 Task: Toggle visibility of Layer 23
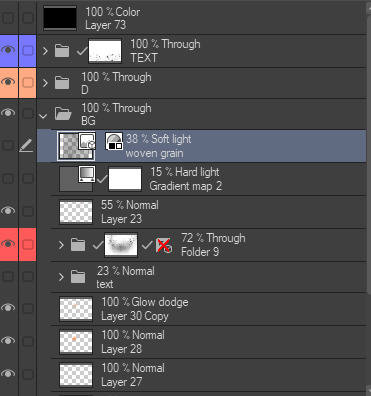(x=8, y=211)
